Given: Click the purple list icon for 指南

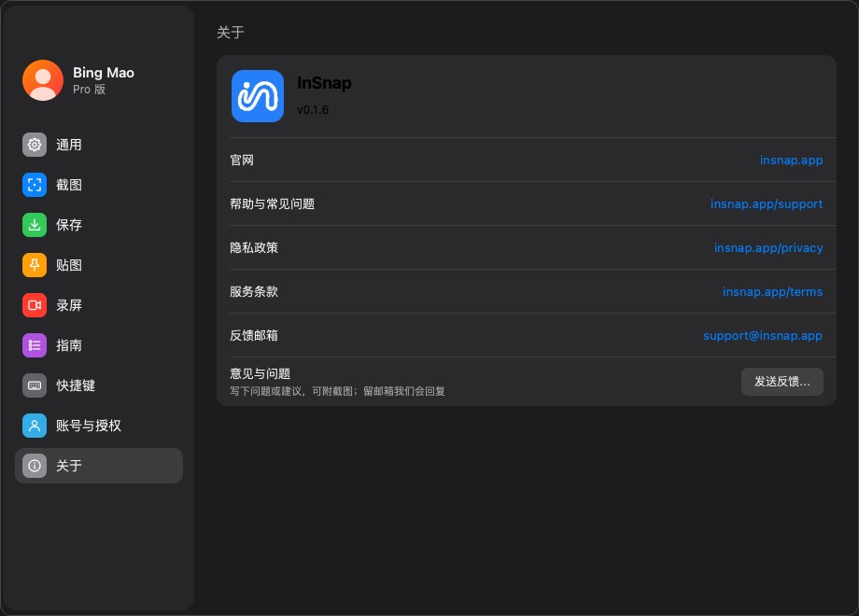Looking at the screenshot, I should 35,345.
